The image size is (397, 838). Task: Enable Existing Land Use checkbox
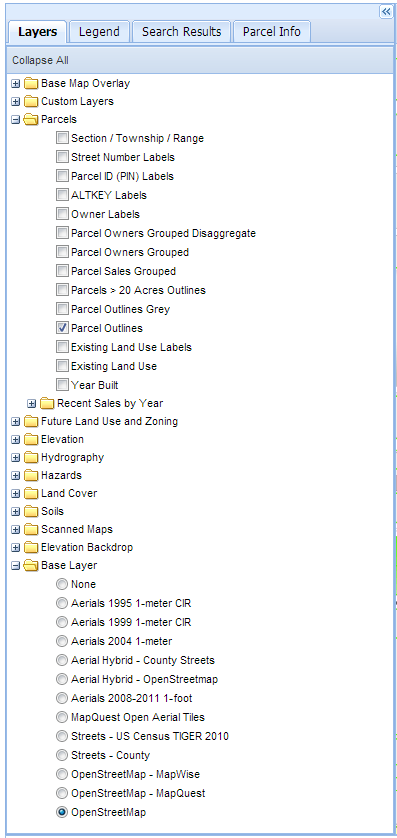pyautogui.click(x=63, y=366)
